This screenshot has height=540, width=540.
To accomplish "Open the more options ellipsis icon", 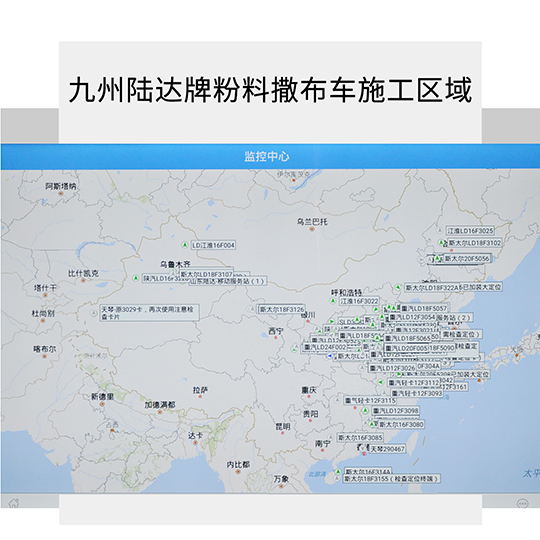I will pyautogui.click(x=522, y=503).
